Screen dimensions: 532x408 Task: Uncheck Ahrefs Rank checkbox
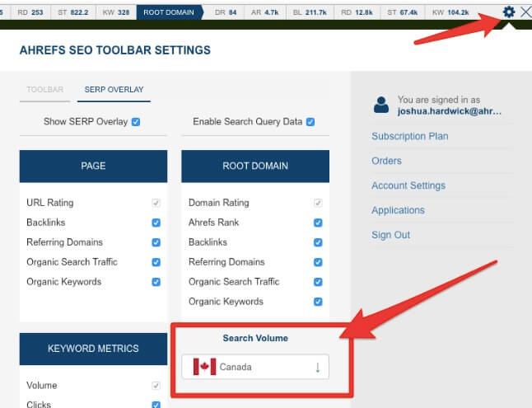318,223
